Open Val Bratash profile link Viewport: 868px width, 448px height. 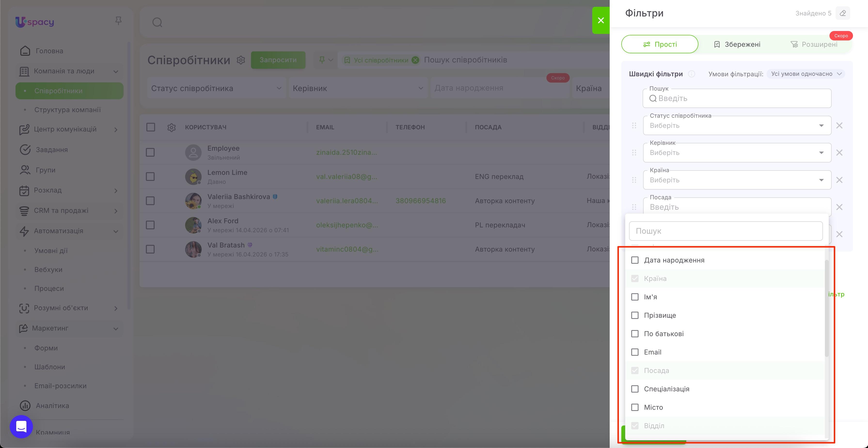point(226,245)
